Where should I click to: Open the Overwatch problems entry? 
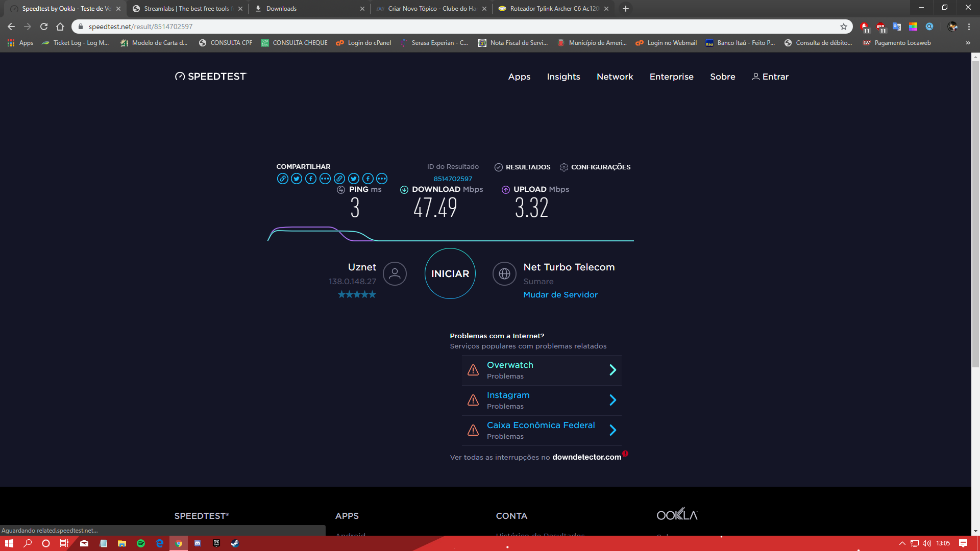point(542,370)
